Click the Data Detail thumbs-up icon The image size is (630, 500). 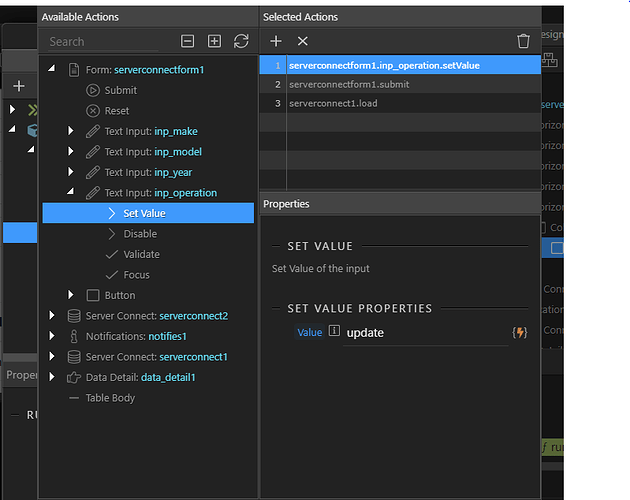point(74,377)
